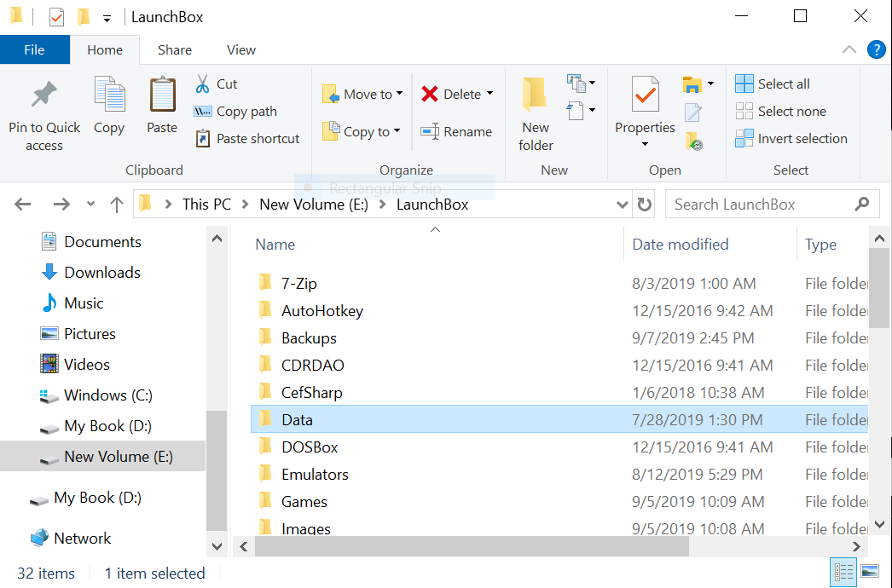Select the Backups folder

pos(559,337)
